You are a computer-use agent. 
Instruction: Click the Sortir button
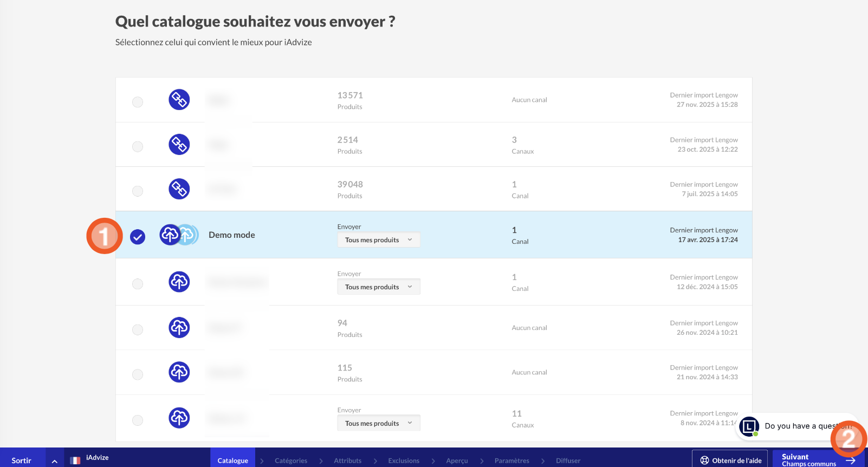(22, 460)
